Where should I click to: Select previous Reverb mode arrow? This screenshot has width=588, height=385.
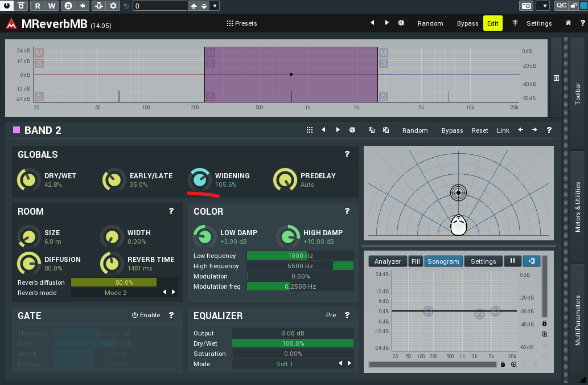click(x=165, y=292)
